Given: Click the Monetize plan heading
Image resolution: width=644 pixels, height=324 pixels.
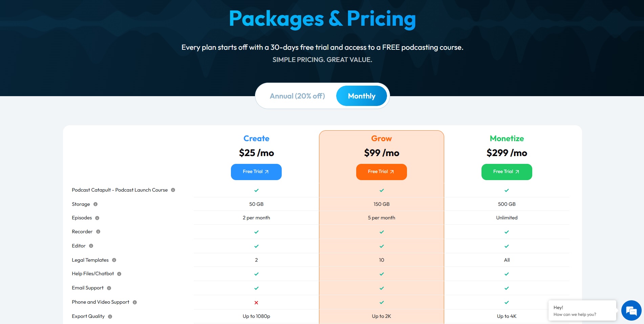Looking at the screenshot, I should click(507, 138).
